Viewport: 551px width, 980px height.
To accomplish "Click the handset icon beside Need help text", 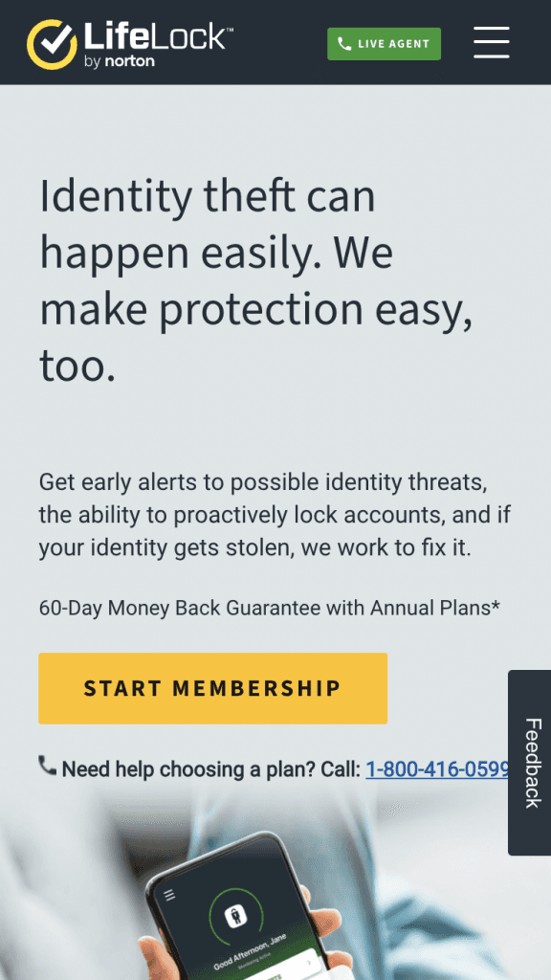I will 48,766.
